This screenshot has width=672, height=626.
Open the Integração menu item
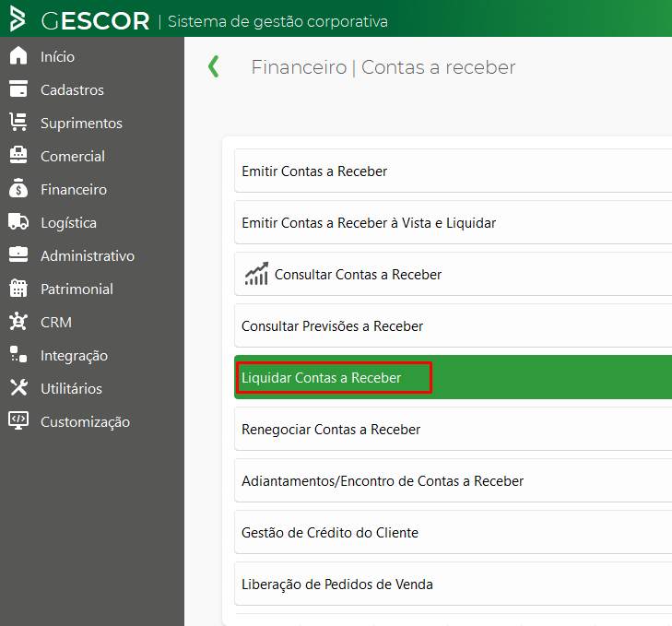74,356
